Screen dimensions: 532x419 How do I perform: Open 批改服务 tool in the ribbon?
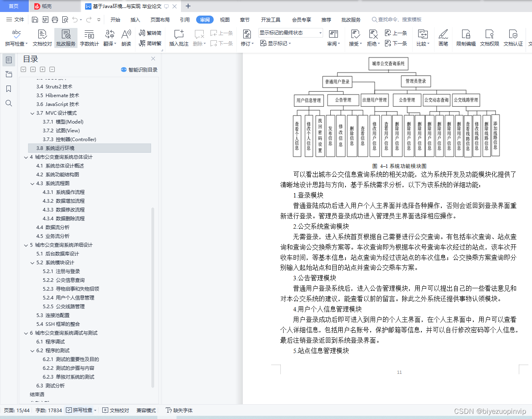pyautogui.click(x=66, y=38)
